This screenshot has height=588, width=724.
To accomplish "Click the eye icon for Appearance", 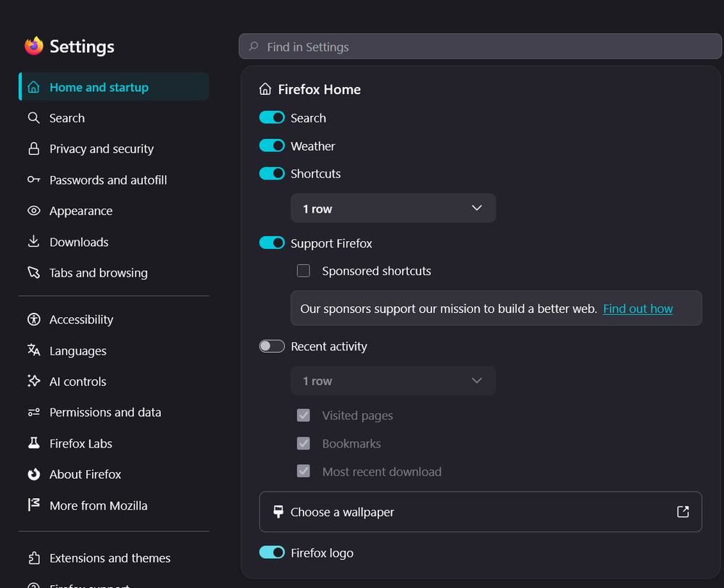I will tap(34, 211).
